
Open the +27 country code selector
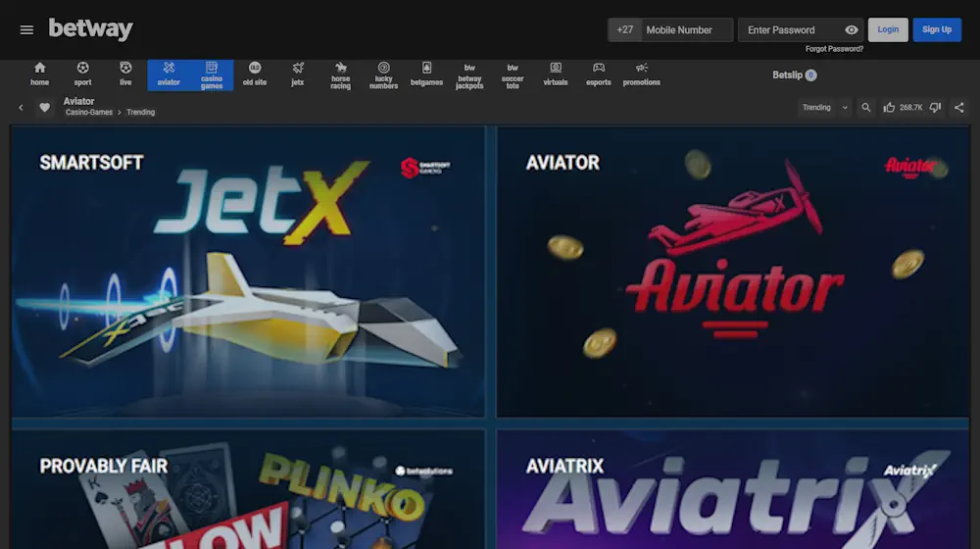(x=624, y=30)
